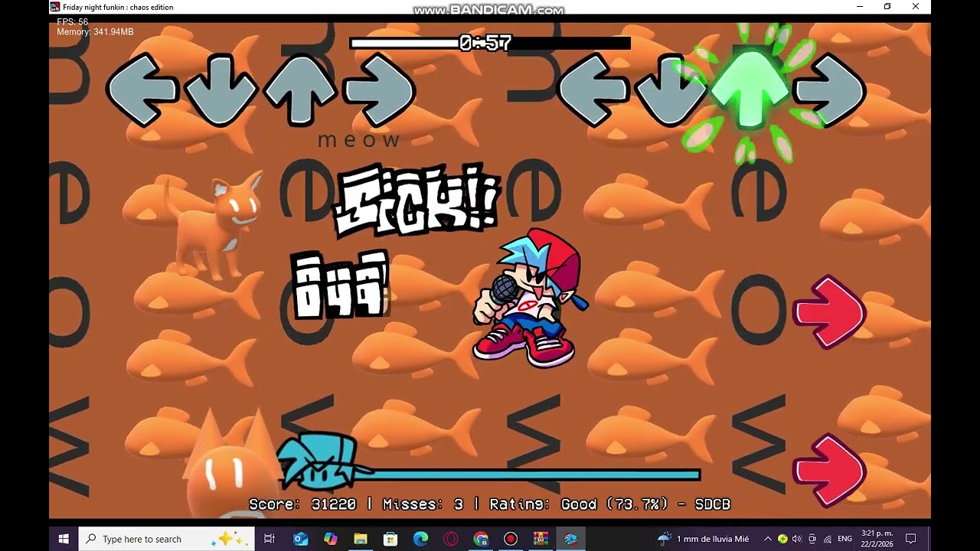Open WinRAR from the taskbar
The width and height of the screenshot is (980, 551).
541,539
